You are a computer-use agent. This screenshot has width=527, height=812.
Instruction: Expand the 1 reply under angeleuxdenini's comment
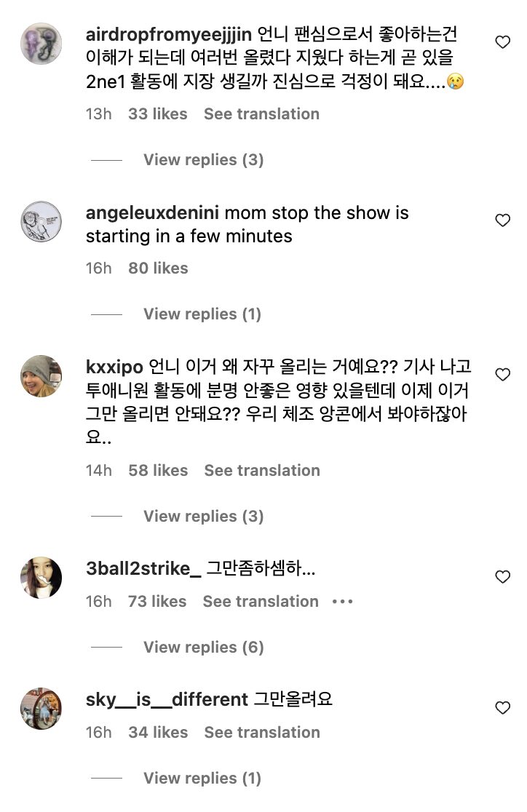pyautogui.click(x=202, y=314)
